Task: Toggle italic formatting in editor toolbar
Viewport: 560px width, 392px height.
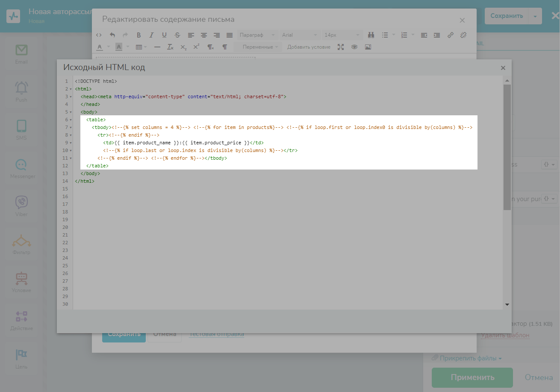Action: click(151, 35)
